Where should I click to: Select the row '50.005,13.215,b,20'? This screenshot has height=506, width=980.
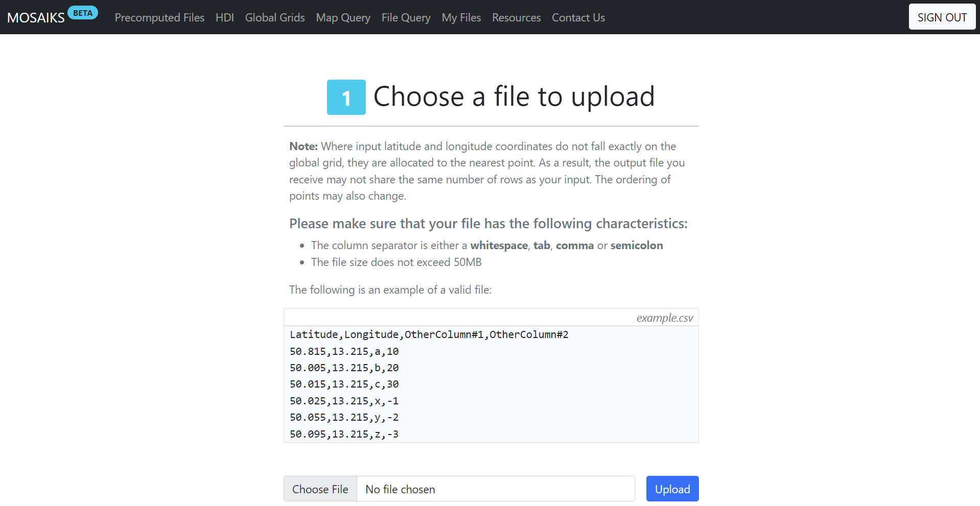click(344, 368)
